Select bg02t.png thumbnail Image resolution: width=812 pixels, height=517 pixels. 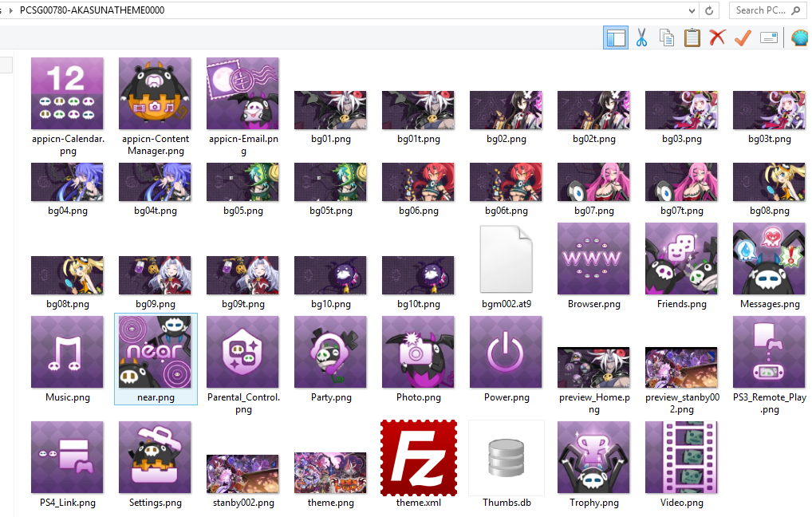tap(593, 110)
